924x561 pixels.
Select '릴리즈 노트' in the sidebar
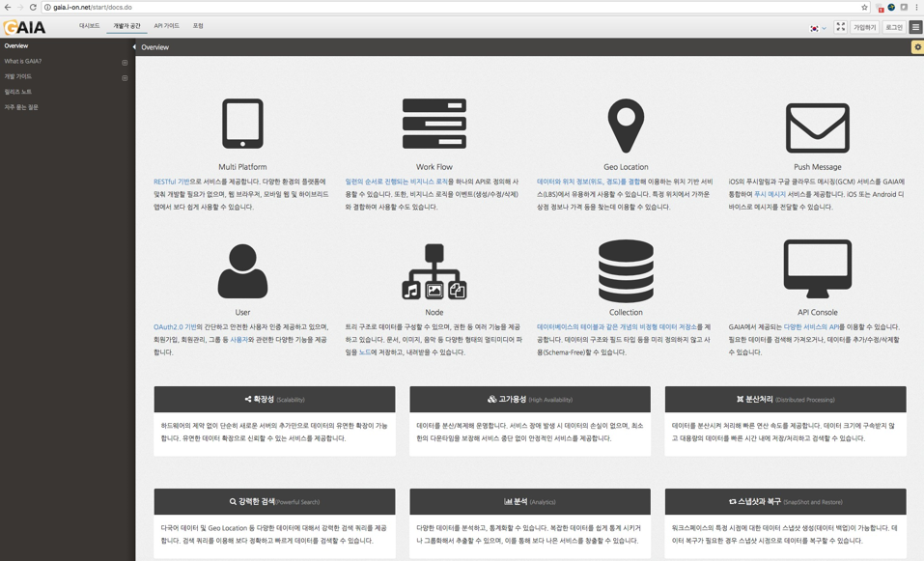pyautogui.click(x=18, y=92)
